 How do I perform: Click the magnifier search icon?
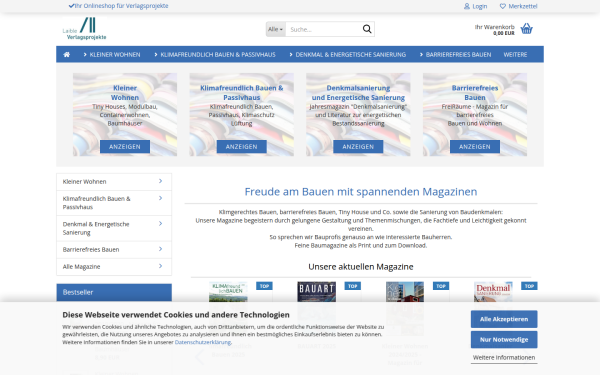[x=367, y=29]
